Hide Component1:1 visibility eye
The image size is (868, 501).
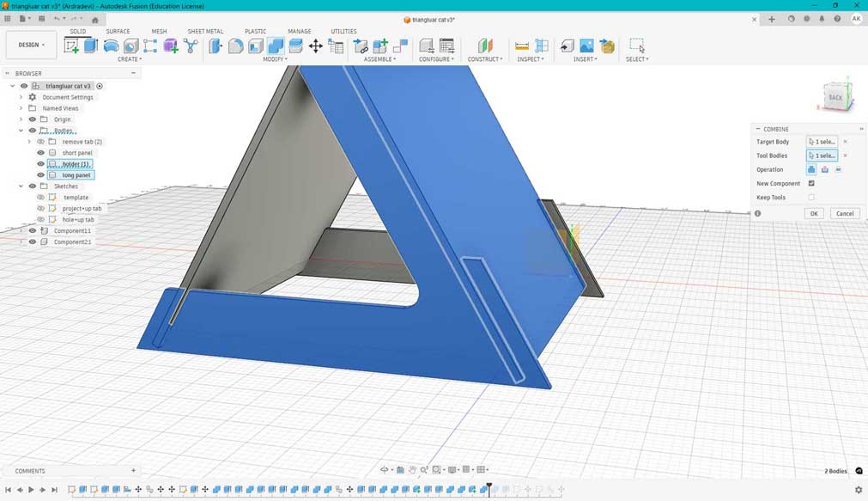tap(32, 230)
